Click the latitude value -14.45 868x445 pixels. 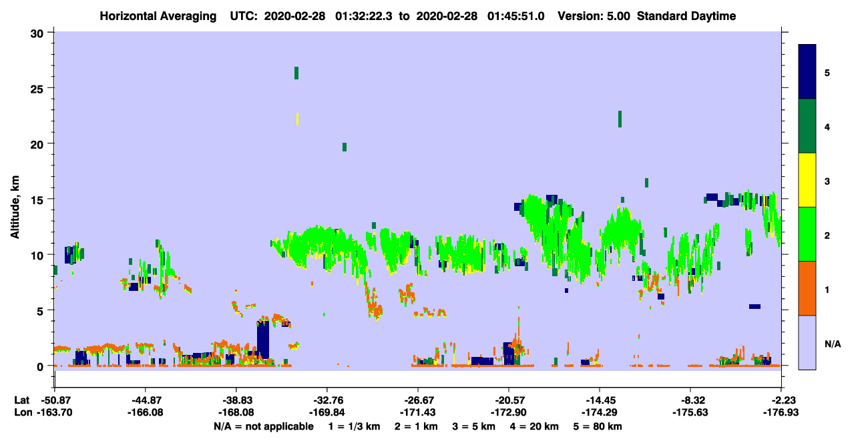click(600, 400)
